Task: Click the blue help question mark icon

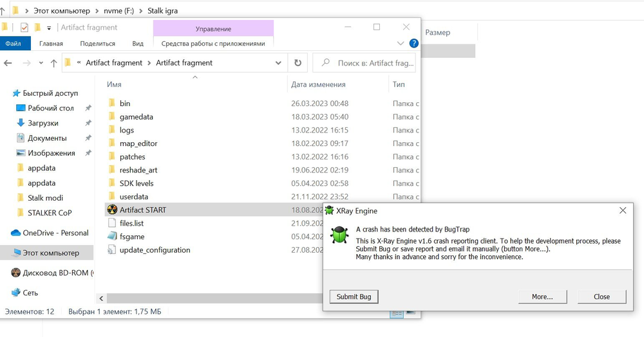Action: (414, 44)
